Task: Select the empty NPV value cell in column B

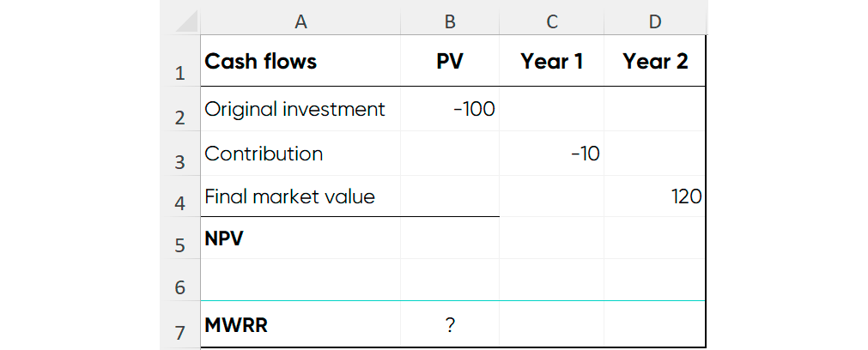Action: coord(450,238)
